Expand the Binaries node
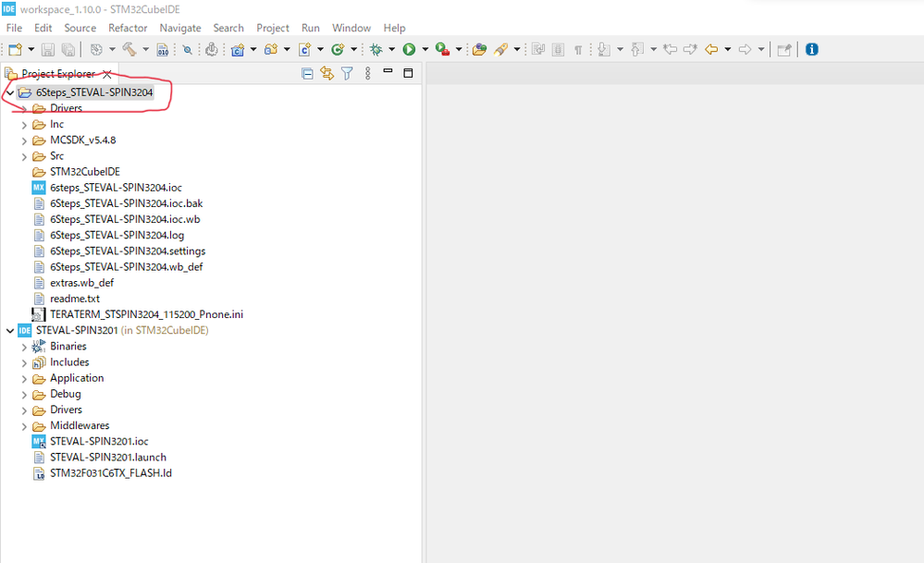 pyautogui.click(x=24, y=347)
